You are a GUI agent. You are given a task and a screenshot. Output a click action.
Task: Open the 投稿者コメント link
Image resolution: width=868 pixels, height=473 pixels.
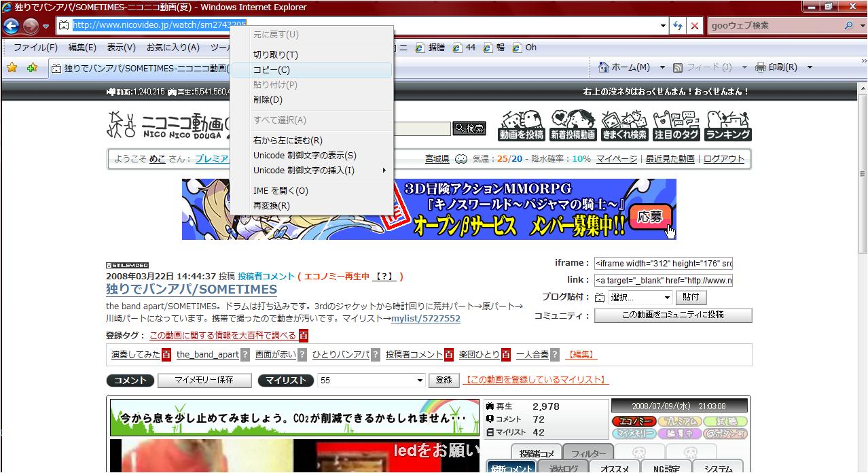[x=266, y=277]
